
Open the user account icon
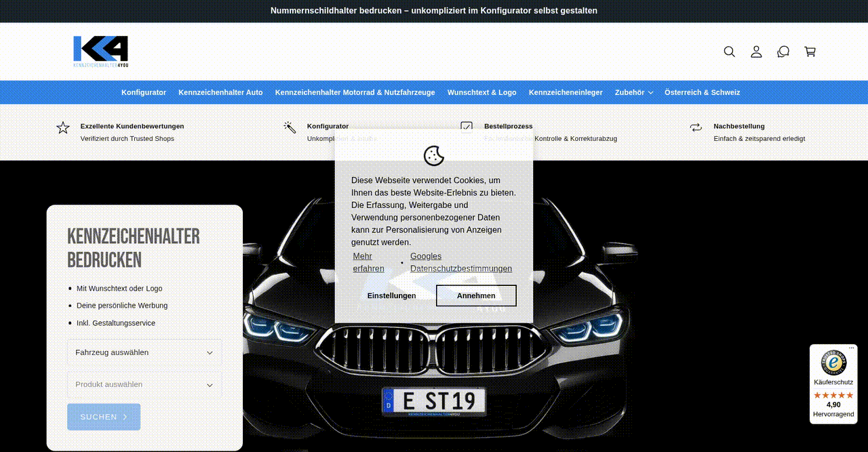756,52
